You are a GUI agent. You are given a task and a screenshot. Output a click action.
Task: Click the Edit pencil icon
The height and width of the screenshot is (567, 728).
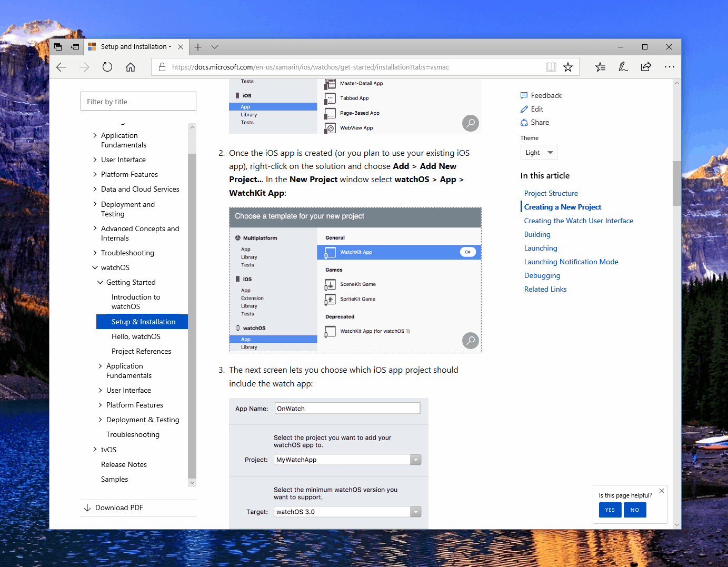(524, 109)
